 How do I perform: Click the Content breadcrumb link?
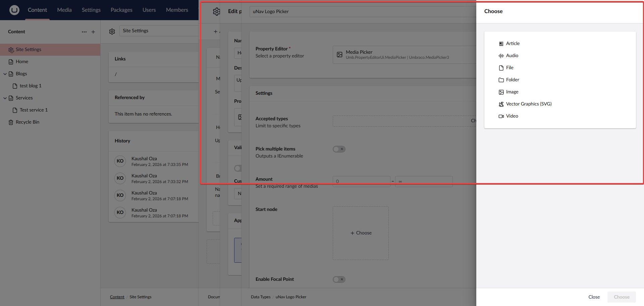tap(117, 297)
